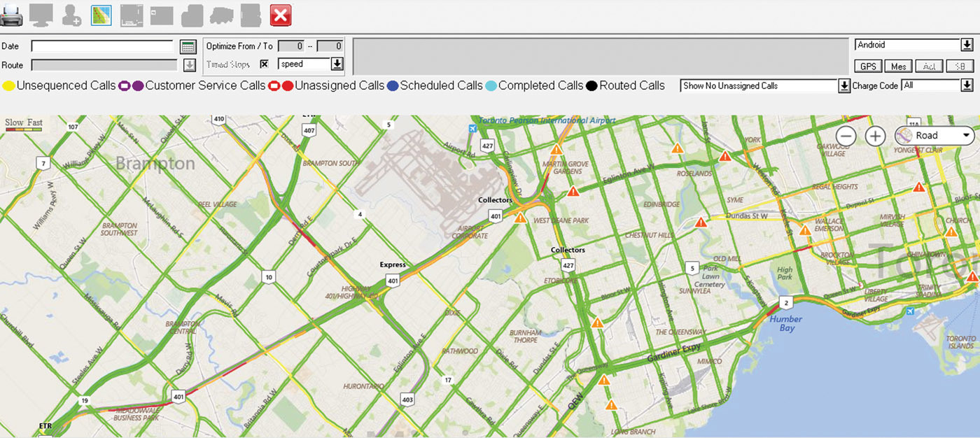Click the red X cancel icon
Viewport: 980px width, 438px height.
coord(280,15)
